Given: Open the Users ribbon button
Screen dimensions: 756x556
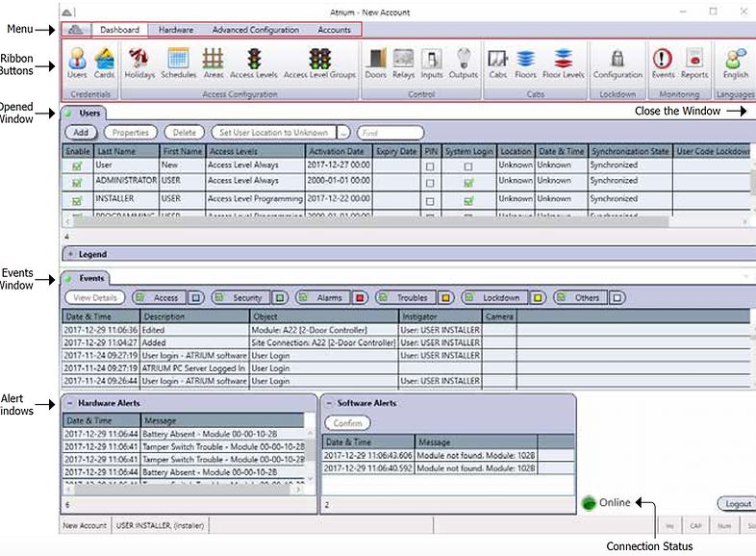Looking at the screenshot, I should (x=77, y=63).
